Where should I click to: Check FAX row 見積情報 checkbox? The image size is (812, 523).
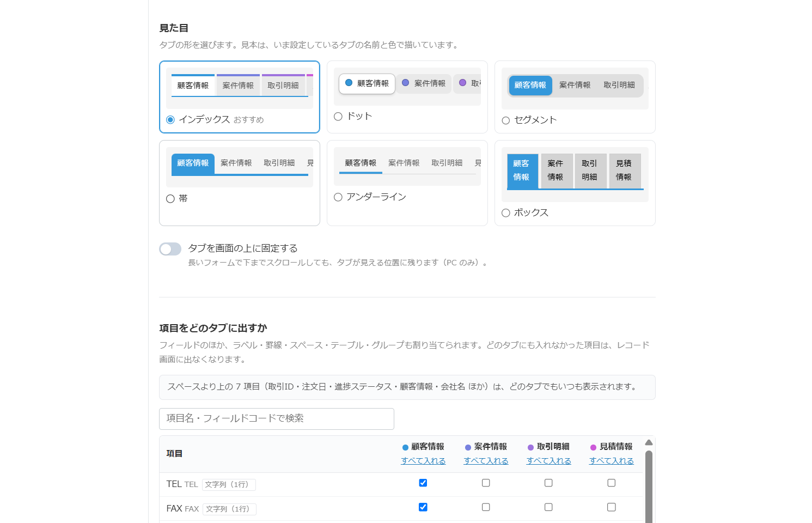coord(612,507)
